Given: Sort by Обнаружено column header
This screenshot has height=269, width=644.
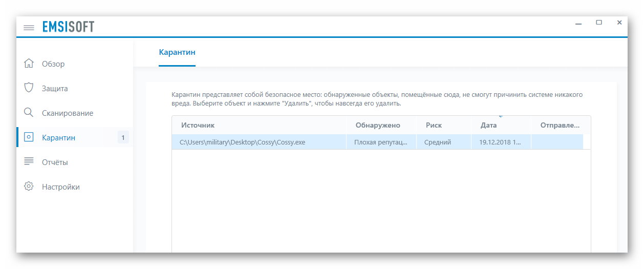Looking at the screenshot, I should [382, 125].
